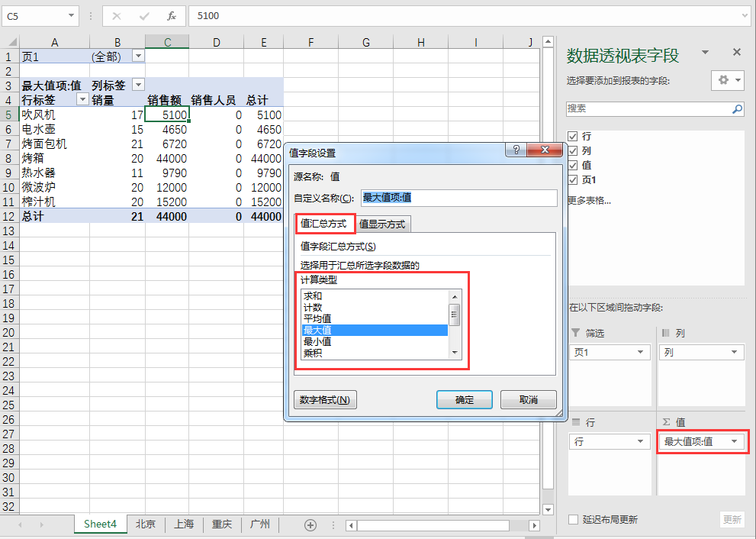The image size is (756, 539).
Task: Open 数字格式(N) settings
Action: 325,399
